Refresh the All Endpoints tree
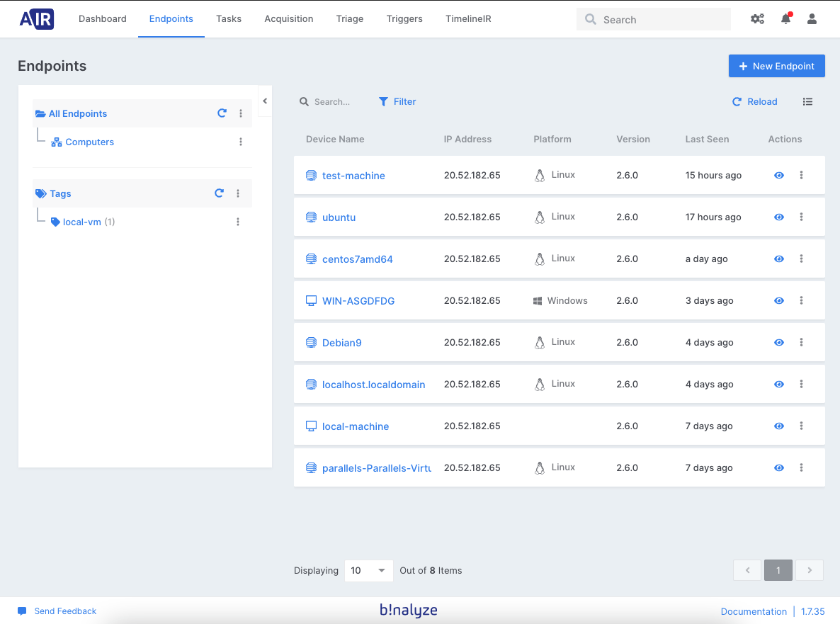This screenshot has height=624, width=840. tap(222, 113)
